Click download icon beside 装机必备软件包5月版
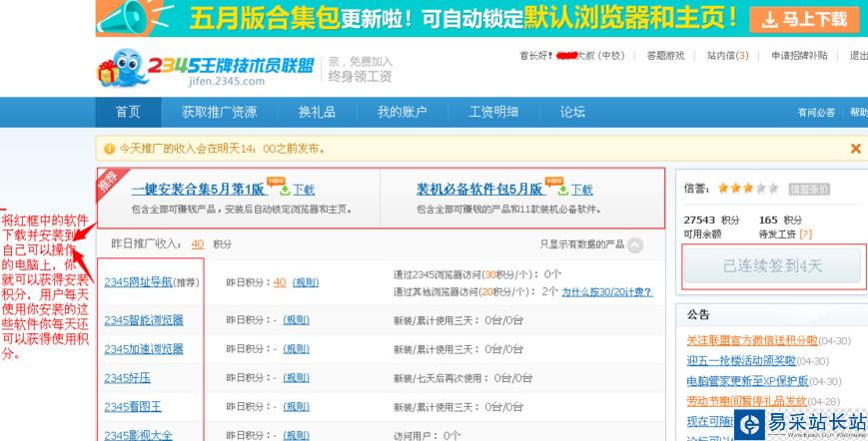Screen dimensions: 868x441 563,191
